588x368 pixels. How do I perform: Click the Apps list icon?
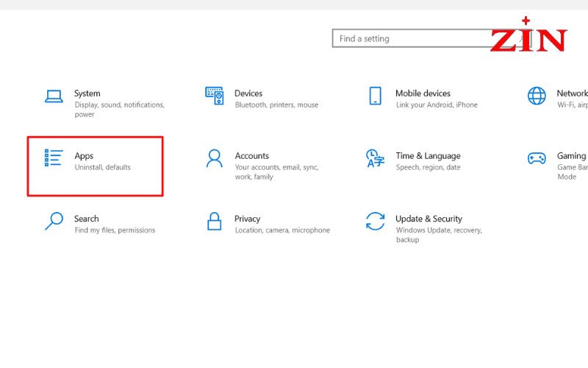tap(54, 158)
